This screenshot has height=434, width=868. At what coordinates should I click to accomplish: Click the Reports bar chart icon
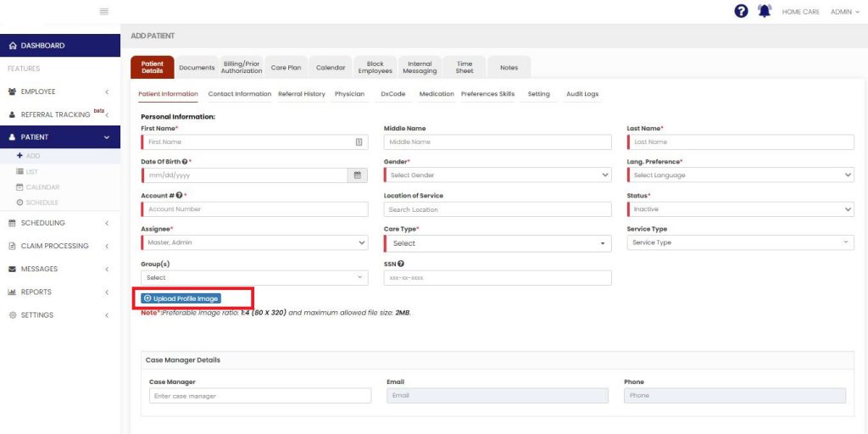click(x=12, y=292)
